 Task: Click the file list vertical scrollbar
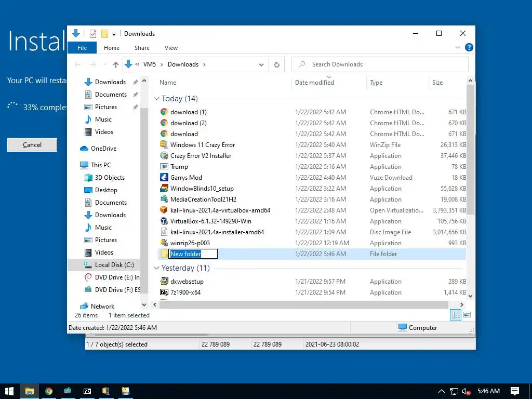click(x=470, y=149)
